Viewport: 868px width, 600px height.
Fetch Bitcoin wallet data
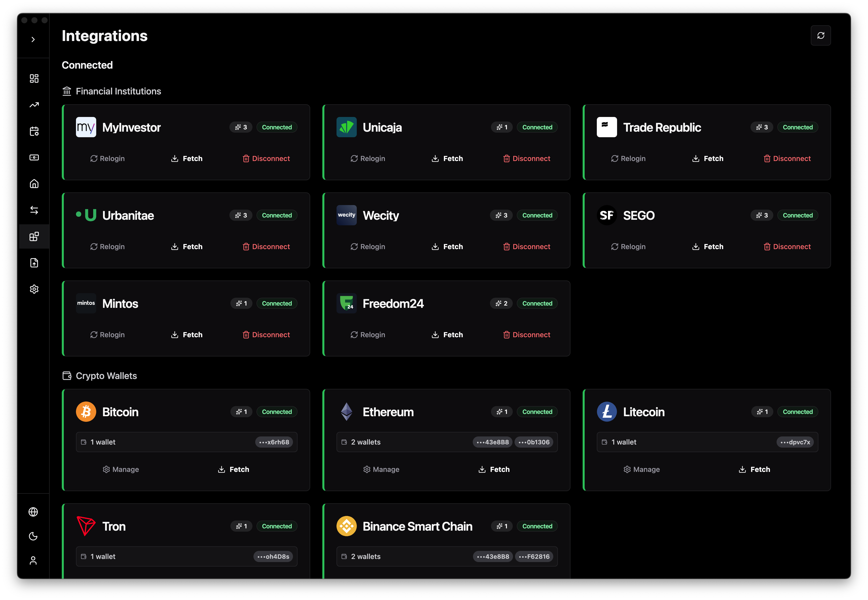233,470
